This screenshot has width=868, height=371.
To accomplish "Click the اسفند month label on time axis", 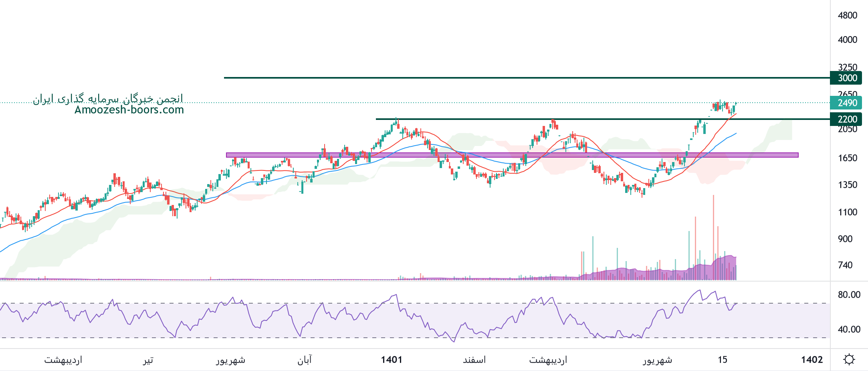I will point(474,360).
